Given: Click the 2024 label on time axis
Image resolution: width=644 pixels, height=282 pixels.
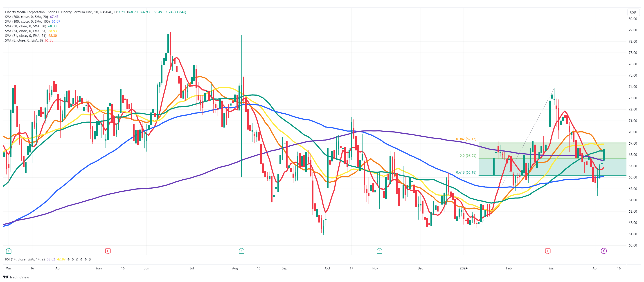Looking at the screenshot, I should pyautogui.click(x=463, y=268).
